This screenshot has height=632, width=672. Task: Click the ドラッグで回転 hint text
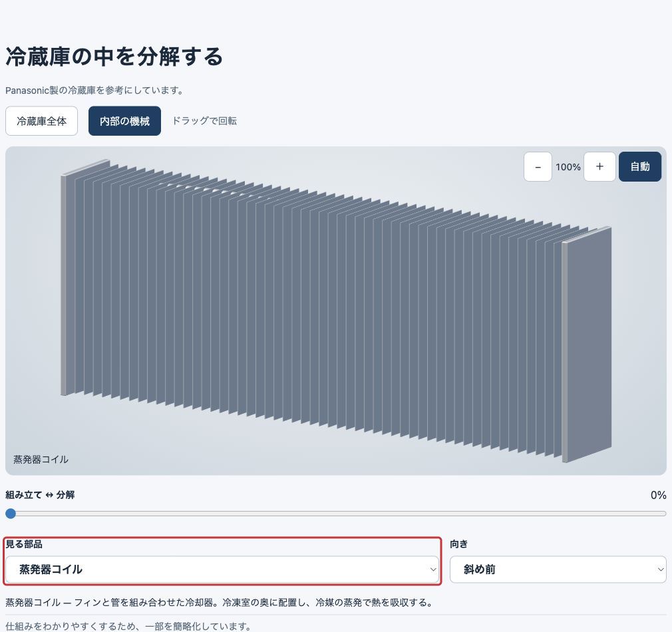[204, 121]
